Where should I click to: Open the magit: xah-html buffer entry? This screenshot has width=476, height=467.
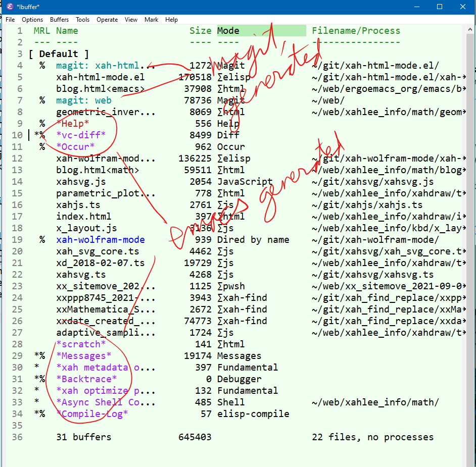point(106,66)
